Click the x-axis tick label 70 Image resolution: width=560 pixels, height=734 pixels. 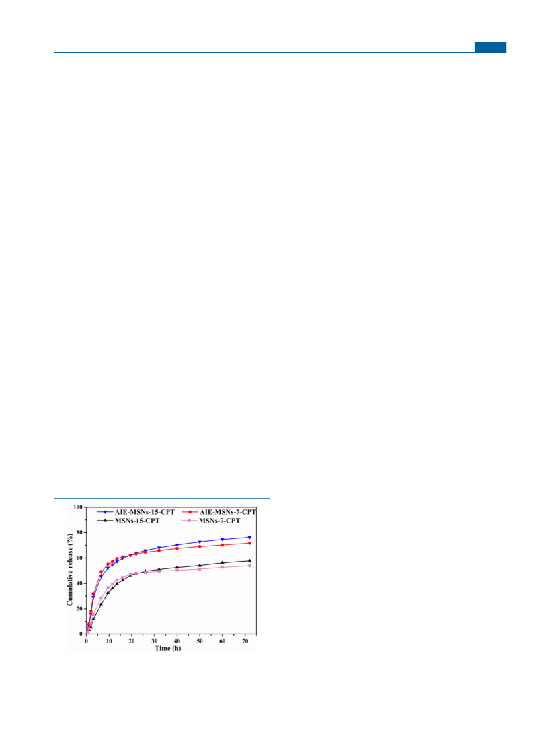tap(245, 641)
